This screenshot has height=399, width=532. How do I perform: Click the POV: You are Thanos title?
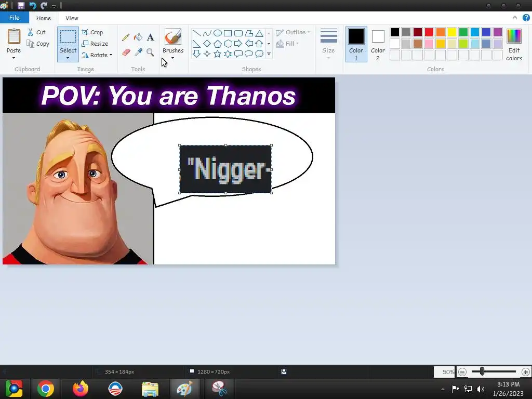[x=169, y=96]
